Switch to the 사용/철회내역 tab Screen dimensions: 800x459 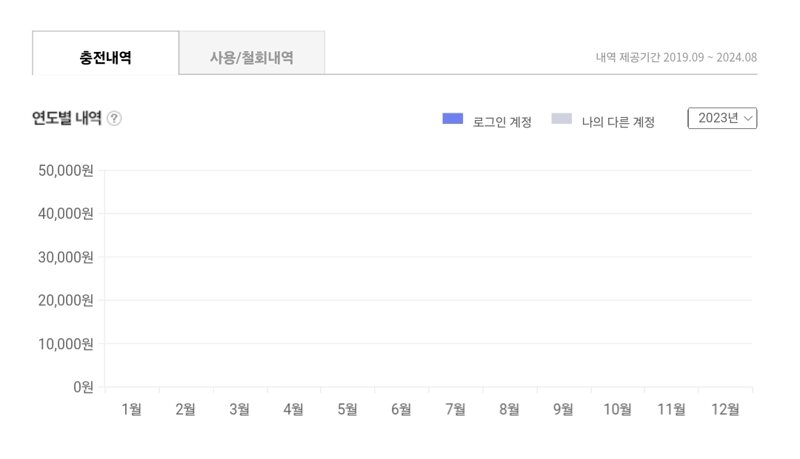point(252,53)
